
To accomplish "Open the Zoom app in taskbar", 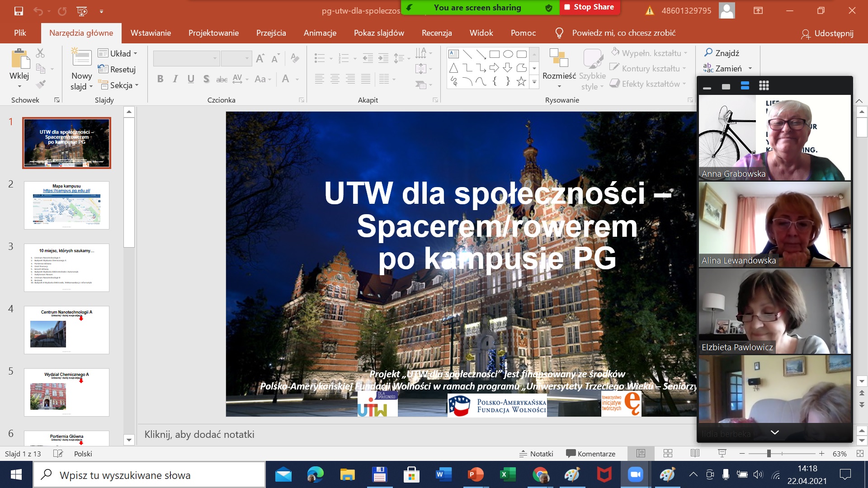I will point(635,474).
